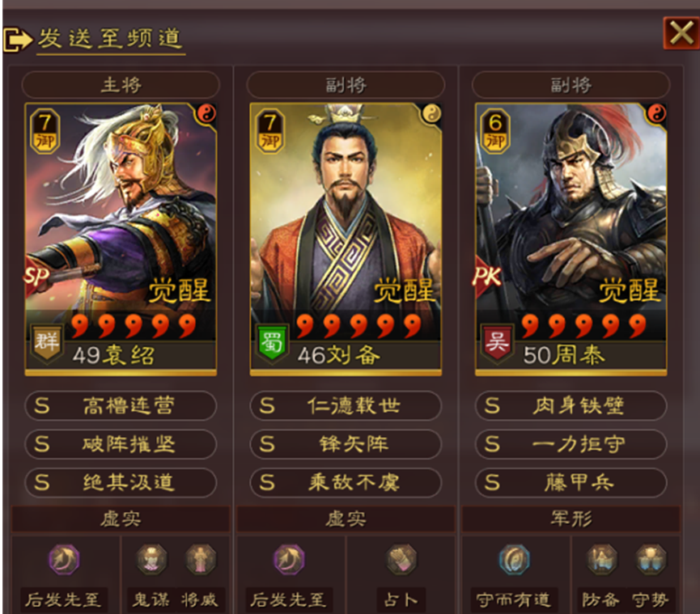Viewport: 700px width, 614px height.
Task: Select the 藤甲兵 skill slot
Action: [571, 482]
